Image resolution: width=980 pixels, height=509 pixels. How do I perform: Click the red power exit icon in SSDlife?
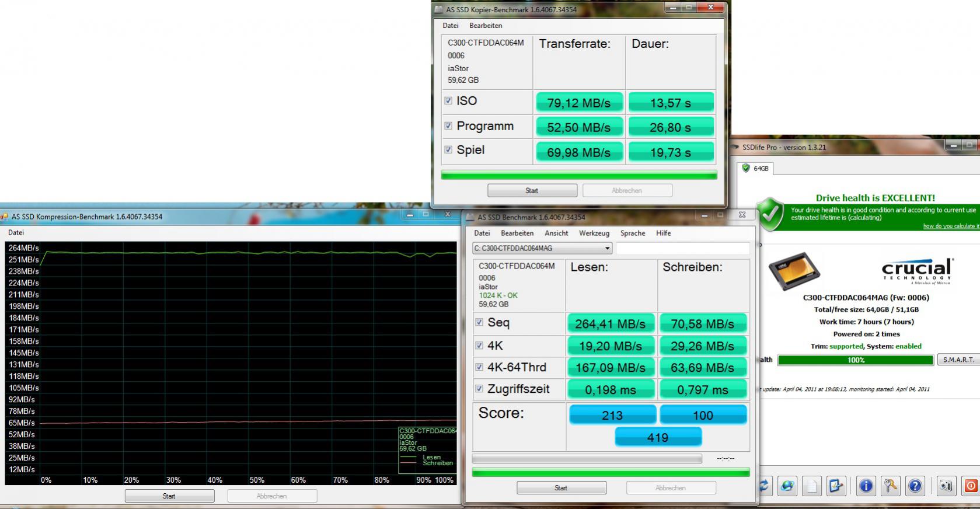(970, 486)
